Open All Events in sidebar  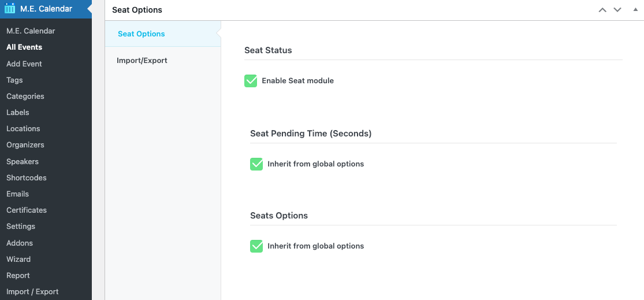[24, 47]
